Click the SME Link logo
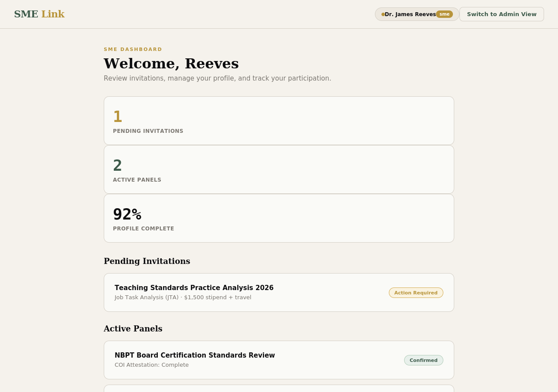The width and height of the screenshot is (558, 392). coord(39,13)
